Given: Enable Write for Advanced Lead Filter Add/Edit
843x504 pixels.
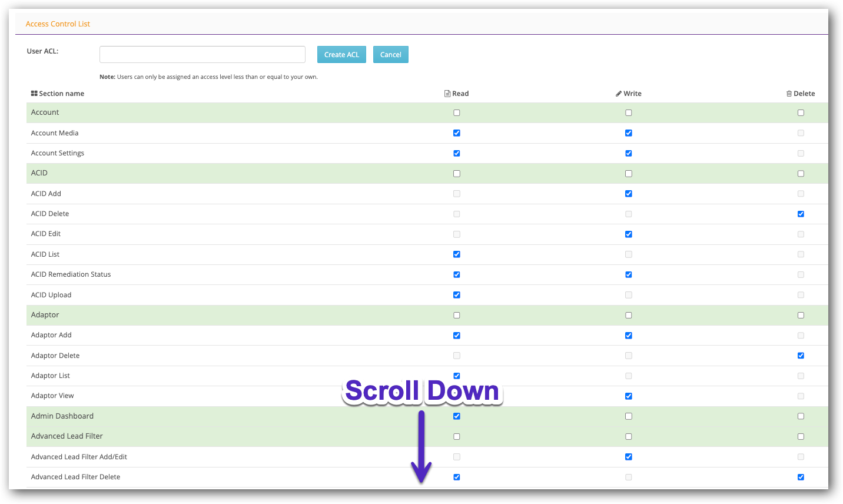Looking at the screenshot, I should coord(628,456).
